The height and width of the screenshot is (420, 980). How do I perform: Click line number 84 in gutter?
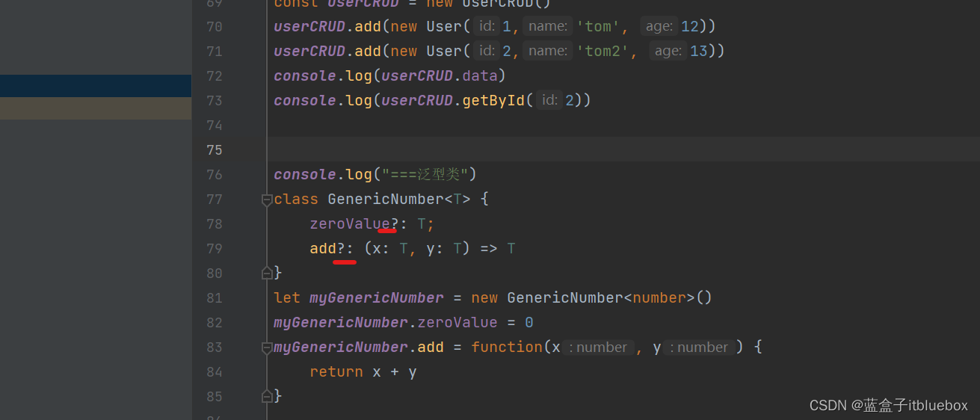point(214,372)
